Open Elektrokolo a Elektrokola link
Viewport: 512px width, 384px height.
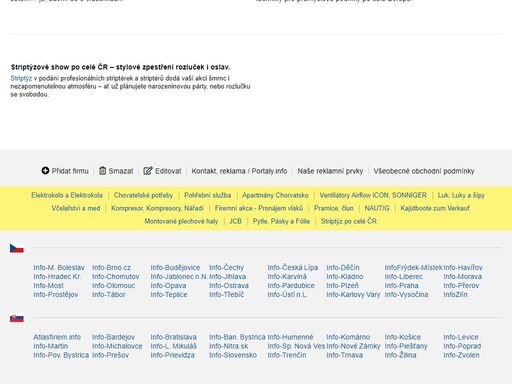pyautogui.click(x=67, y=195)
